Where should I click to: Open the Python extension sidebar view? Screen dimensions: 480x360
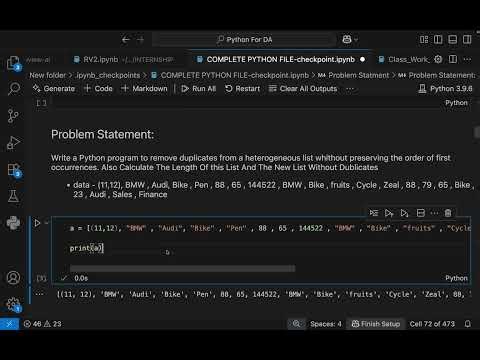tap(13, 223)
